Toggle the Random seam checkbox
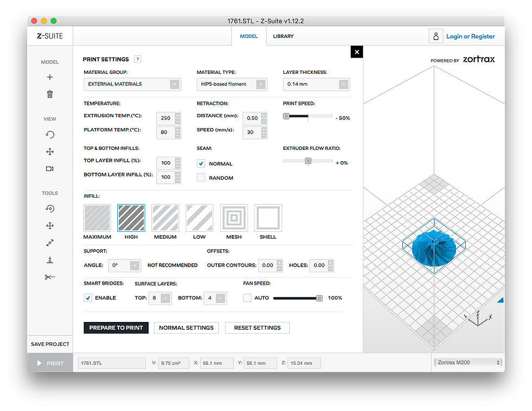The width and height of the screenshot is (532, 411). tap(201, 178)
